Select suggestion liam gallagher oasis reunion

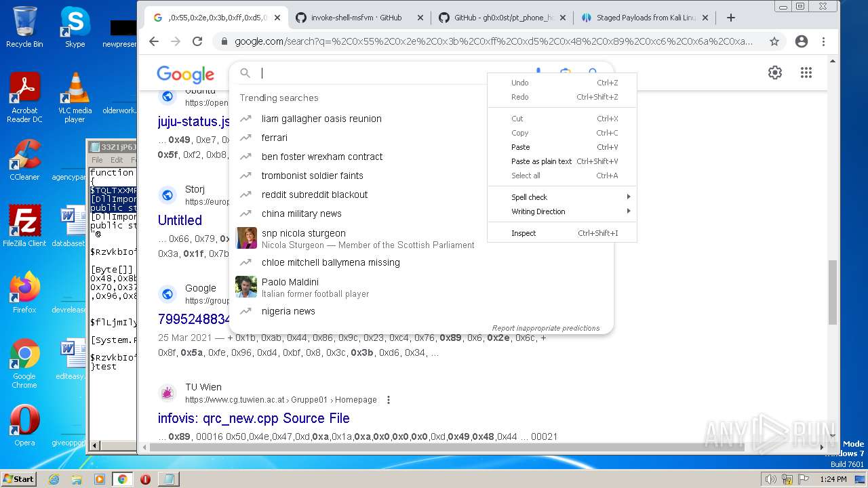[x=321, y=119]
